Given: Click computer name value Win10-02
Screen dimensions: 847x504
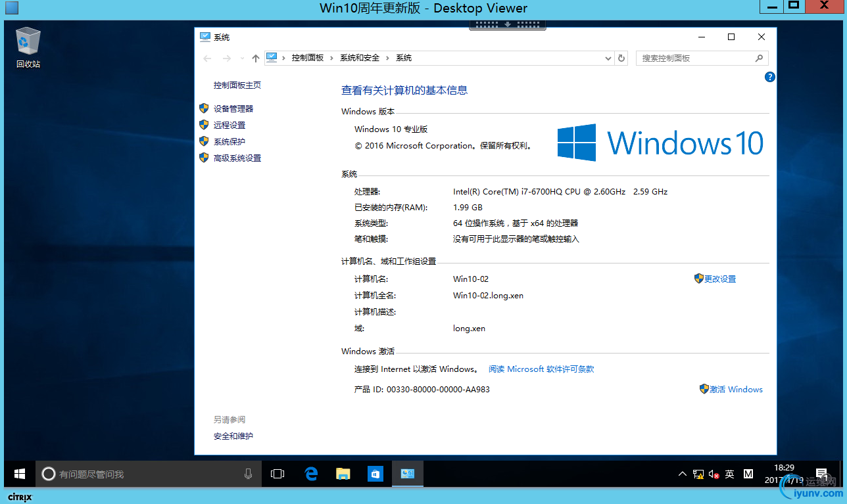Looking at the screenshot, I should click(x=471, y=279).
